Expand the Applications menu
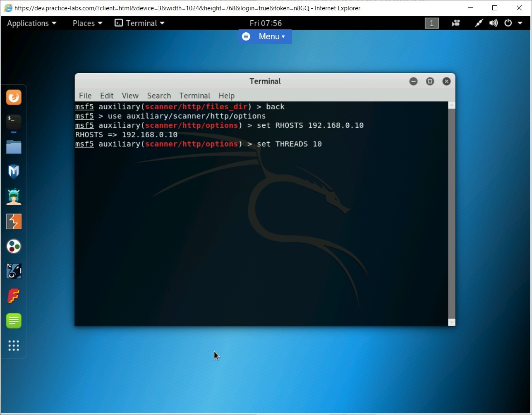The width and height of the screenshot is (532, 415). (x=31, y=23)
